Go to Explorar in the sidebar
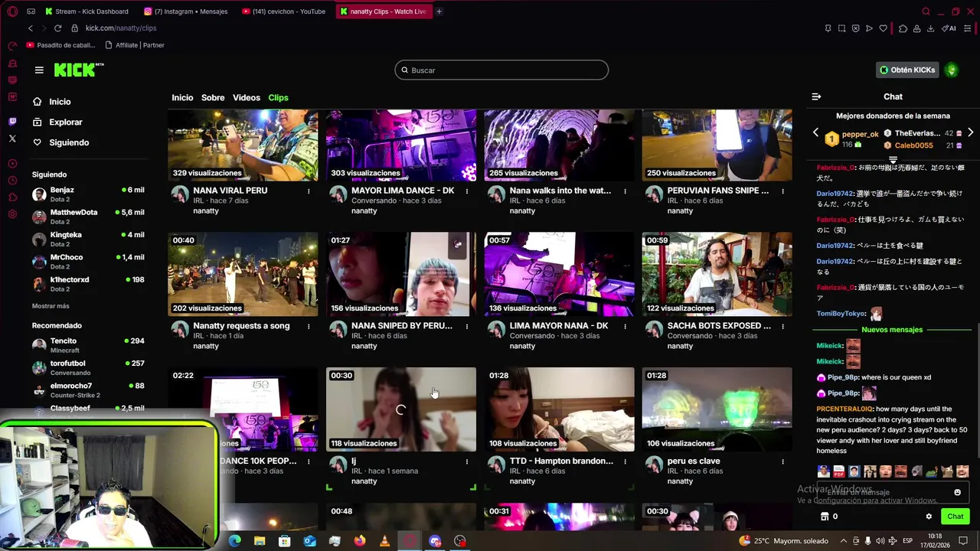 point(65,122)
